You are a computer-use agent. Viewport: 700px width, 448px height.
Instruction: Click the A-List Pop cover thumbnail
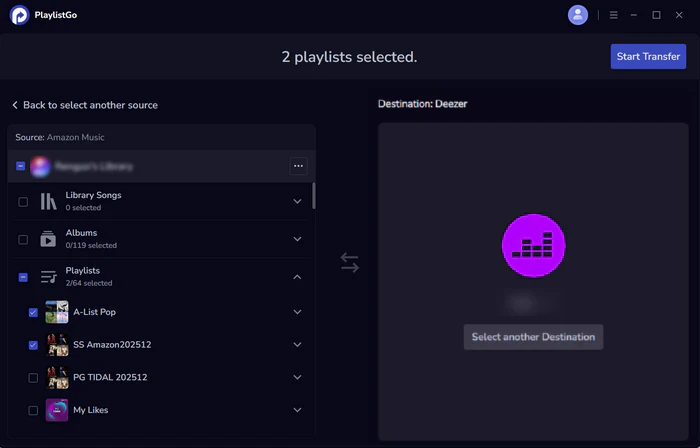(x=57, y=312)
